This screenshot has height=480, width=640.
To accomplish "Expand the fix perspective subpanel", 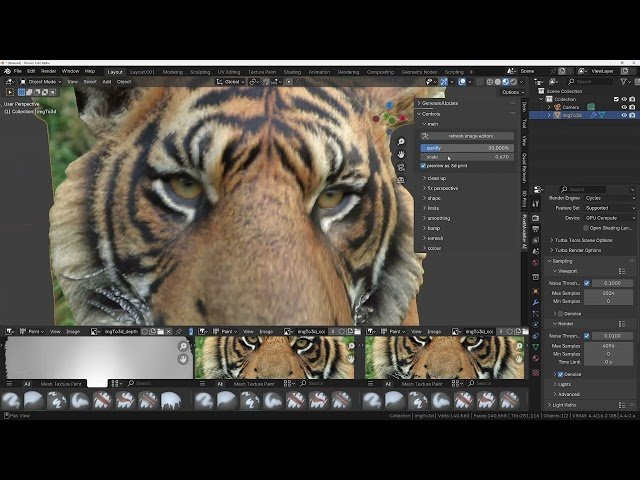I will point(440,188).
